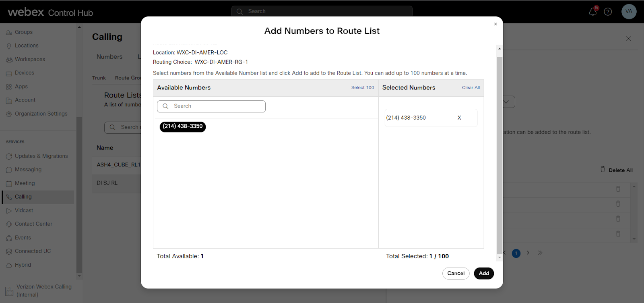Click the first row's trash icon in side panel

point(618,189)
